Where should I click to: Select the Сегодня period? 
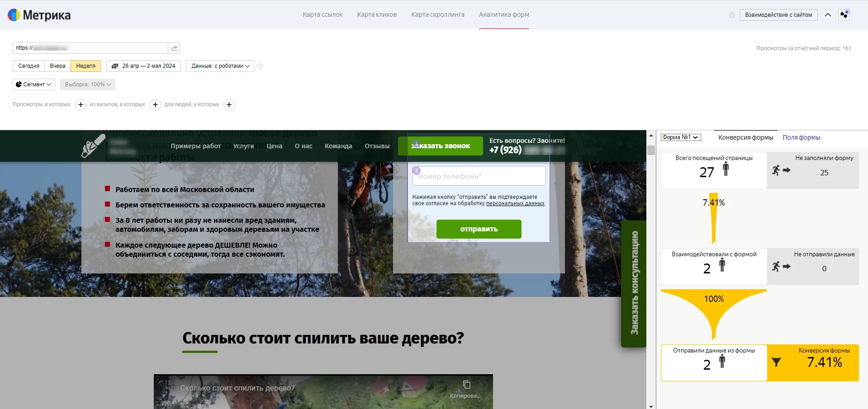click(x=29, y=66)
